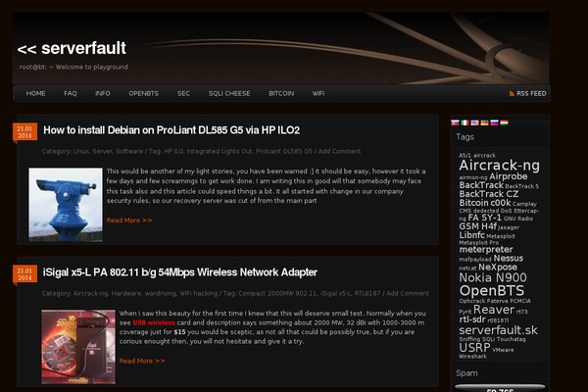Switch language using the Hungarian flag
The width and height of the screenshot is (588, 392).
click(505, 122)
